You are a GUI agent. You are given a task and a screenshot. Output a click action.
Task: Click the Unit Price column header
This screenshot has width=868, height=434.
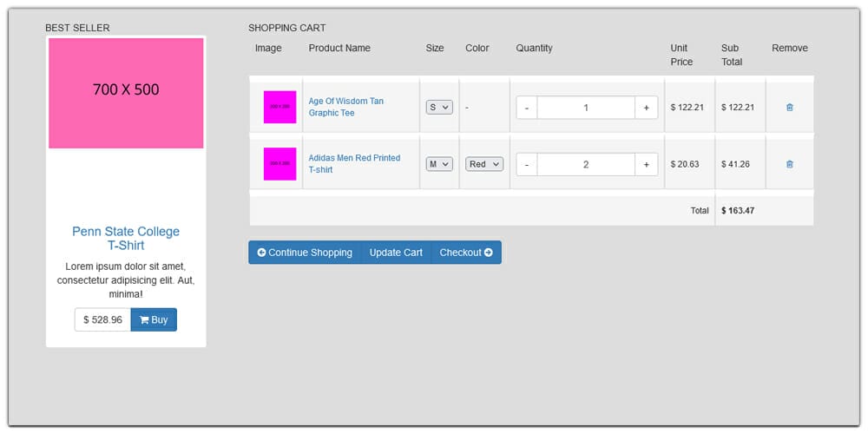click(681, 55)
